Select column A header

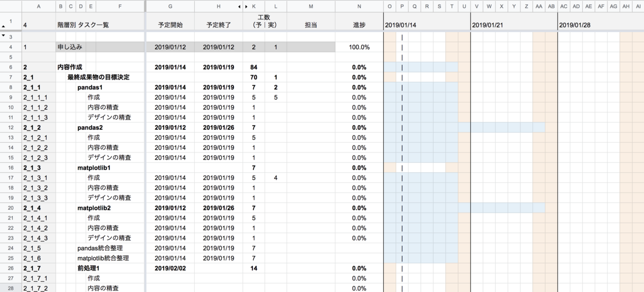[x=39, y=6]
